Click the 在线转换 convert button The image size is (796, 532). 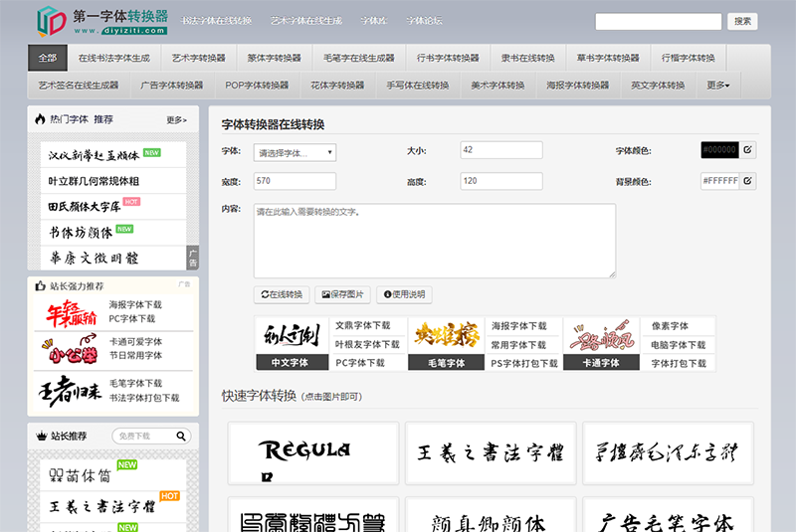tap(282, 294)
